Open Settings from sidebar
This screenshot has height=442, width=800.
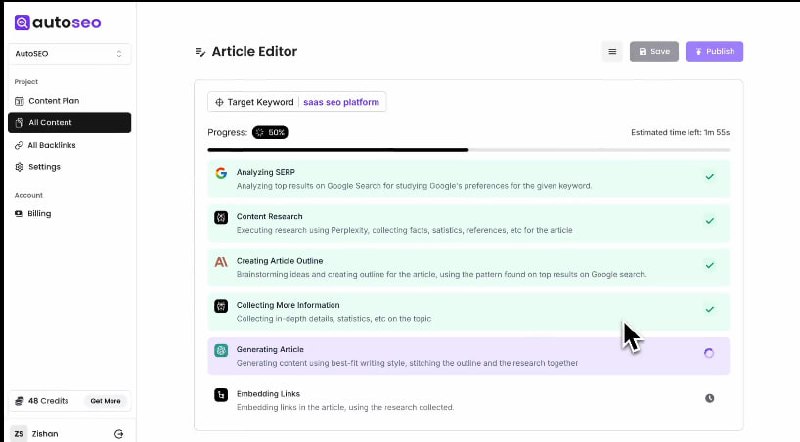coord(69,167)
